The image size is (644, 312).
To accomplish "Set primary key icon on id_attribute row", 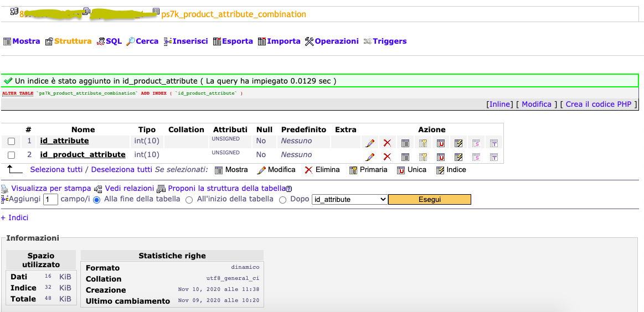I will click(423, 143).
